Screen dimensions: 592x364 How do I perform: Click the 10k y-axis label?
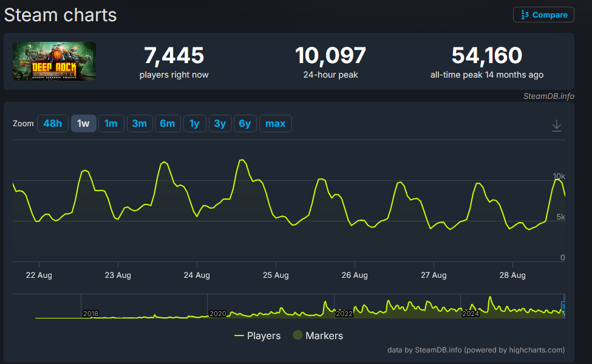pyautogui.click(x=559, y=176)
